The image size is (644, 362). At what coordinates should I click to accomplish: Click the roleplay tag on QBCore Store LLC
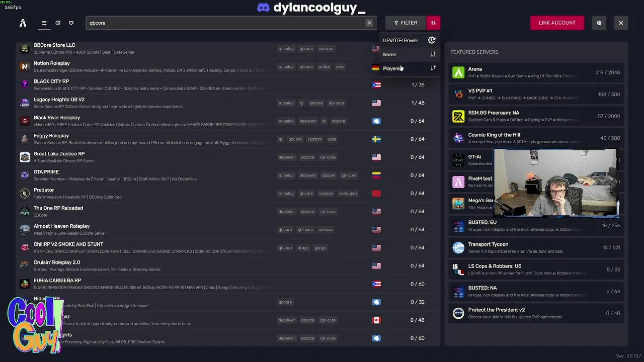286,49
